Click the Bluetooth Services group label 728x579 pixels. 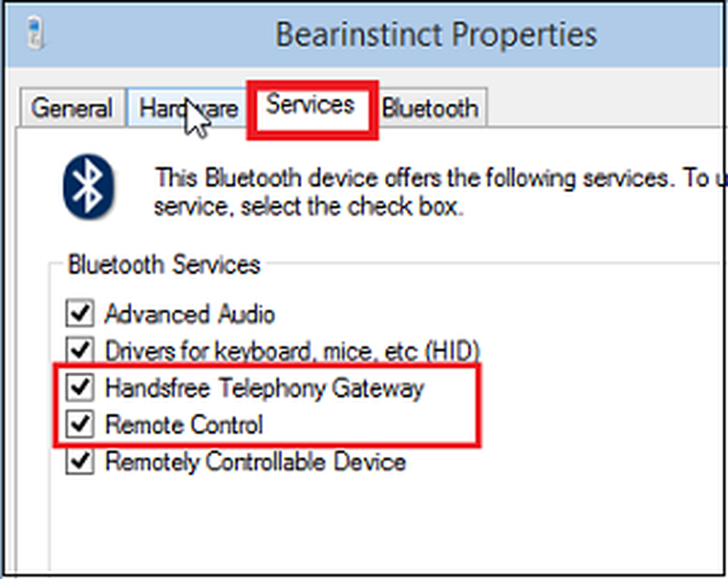click(164, 264)
